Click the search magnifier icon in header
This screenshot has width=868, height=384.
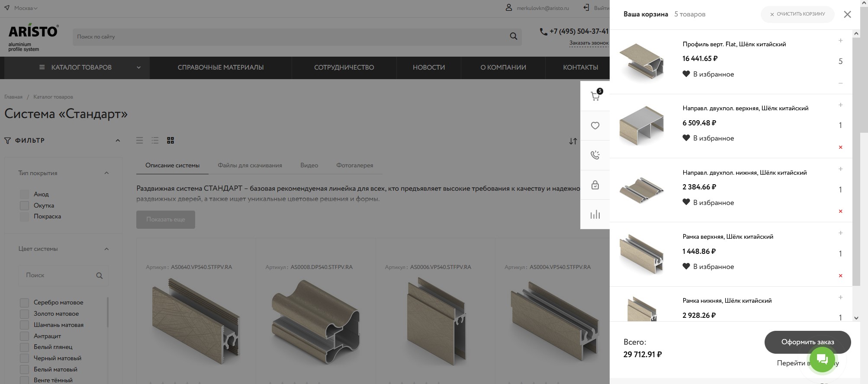(513, 37)
